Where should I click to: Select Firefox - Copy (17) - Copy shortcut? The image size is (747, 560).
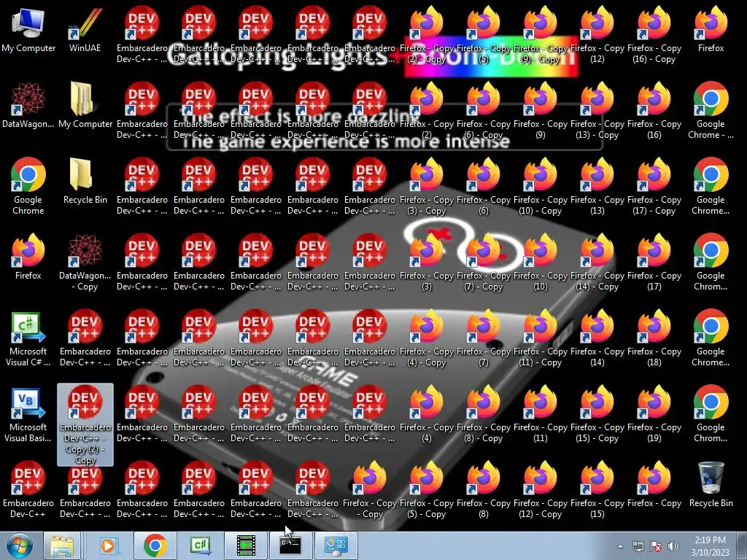click(x=654, y=187)
